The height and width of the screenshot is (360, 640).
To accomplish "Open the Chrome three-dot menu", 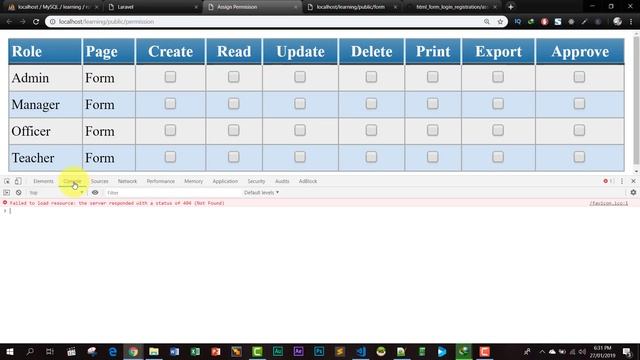I will point(631,22).
